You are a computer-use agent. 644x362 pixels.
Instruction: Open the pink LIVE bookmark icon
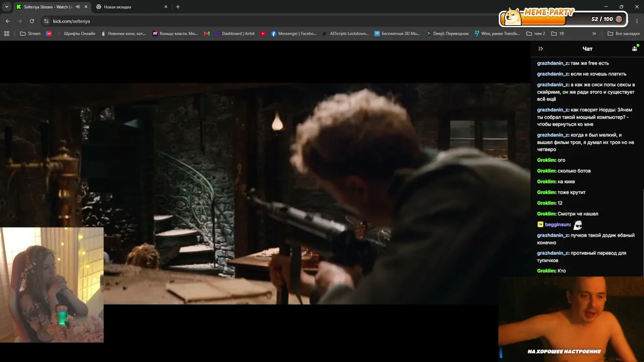(49, 34)
